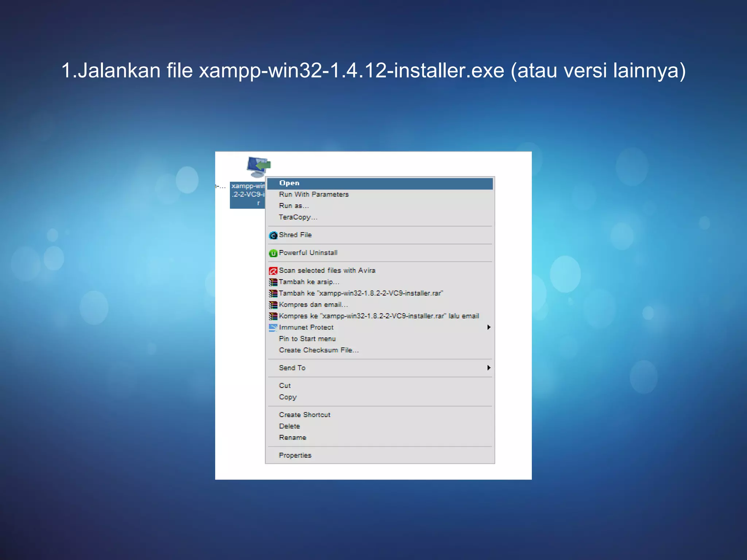The width and height of the screenshot is (747, 560).
Task: Click WinRAR icon beside Tambah ke installer.rar
Action: [x=273, y=293]
